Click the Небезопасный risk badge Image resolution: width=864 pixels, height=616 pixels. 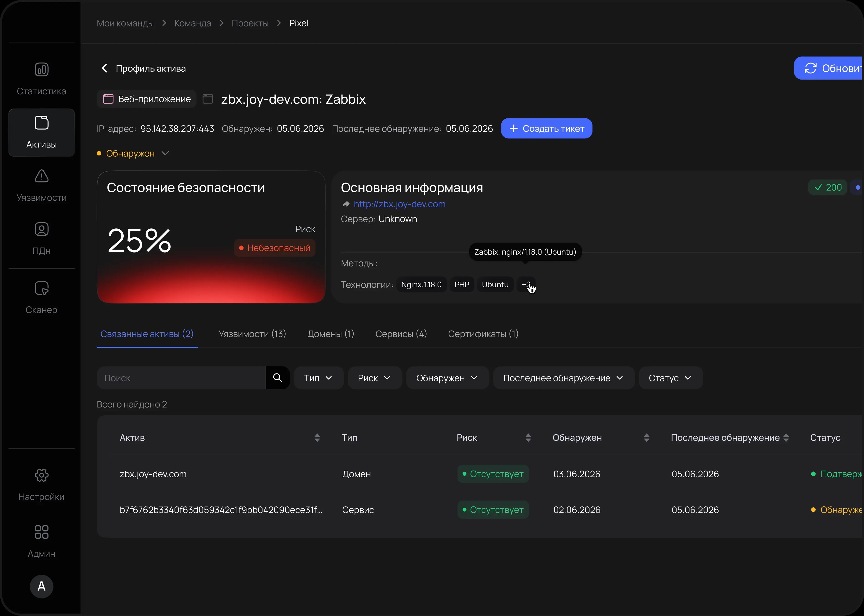click(x=275, y=248)
